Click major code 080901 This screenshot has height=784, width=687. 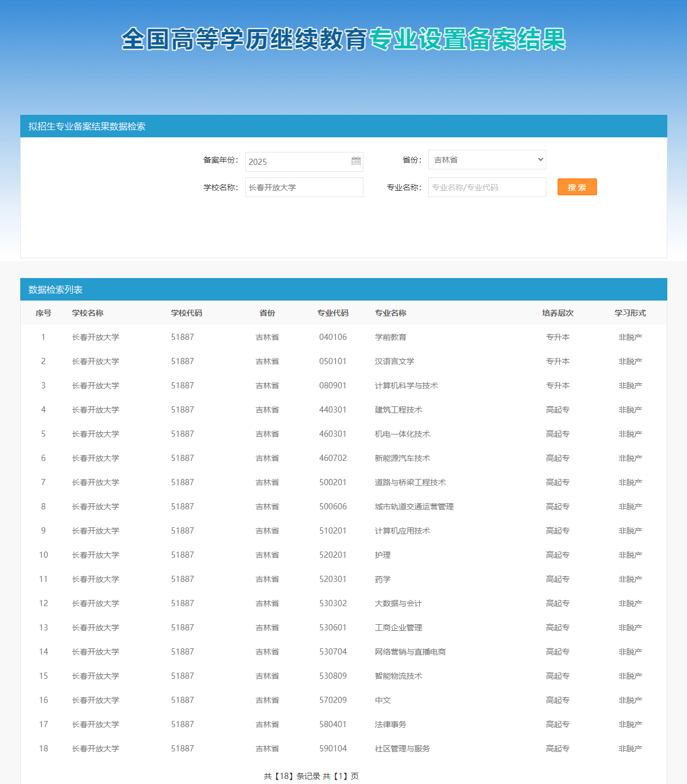click(333, 386)
